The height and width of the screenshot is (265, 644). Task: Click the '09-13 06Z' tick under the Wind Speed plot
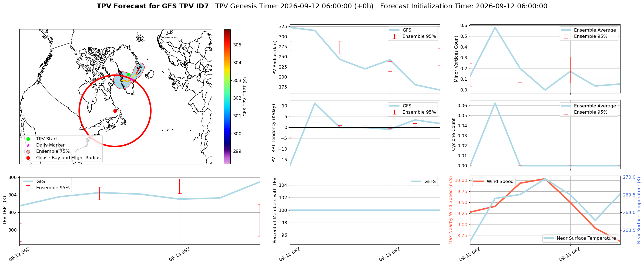tap(570, 254)
